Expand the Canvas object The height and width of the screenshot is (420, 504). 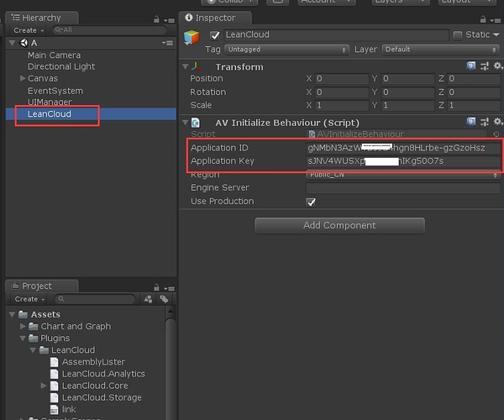click(x=23, y=78)
